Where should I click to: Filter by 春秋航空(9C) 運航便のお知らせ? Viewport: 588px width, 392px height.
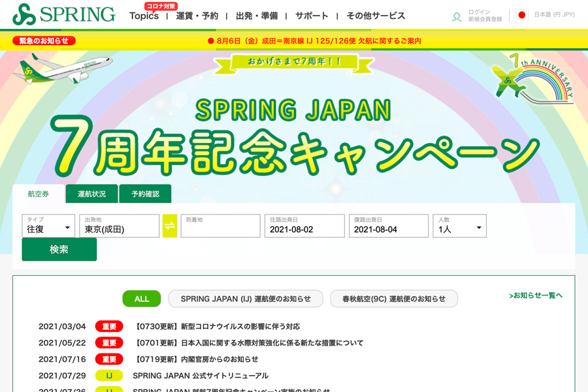(394, 299)
